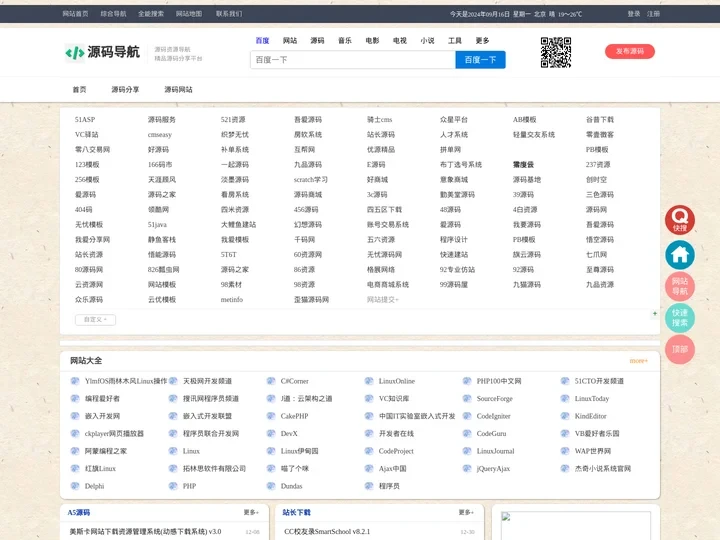720x540 pixels.
Task: Open the 谷普下载 link
Action: click(x=600, y=119)
